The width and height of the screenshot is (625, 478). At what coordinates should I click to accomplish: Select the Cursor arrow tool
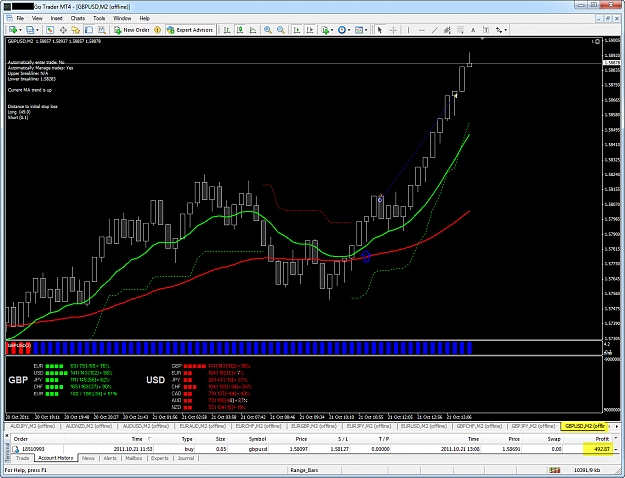[379, 30]
